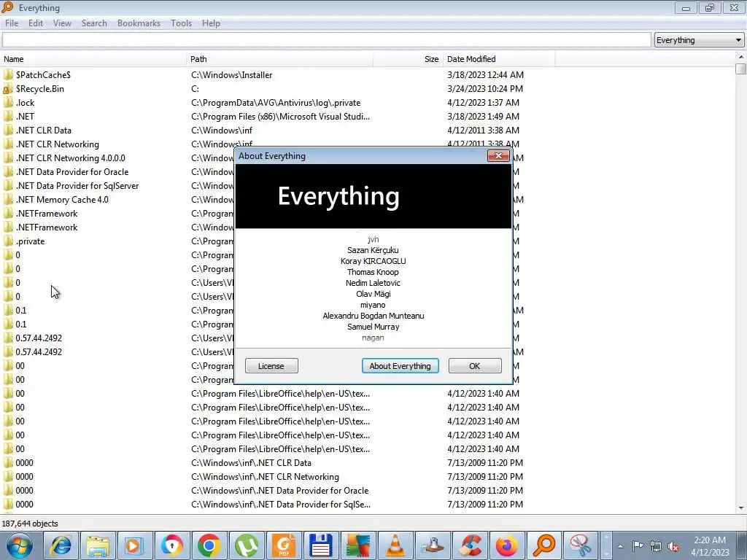
Task: Open the View menu
Action: [x=62, y=23]
